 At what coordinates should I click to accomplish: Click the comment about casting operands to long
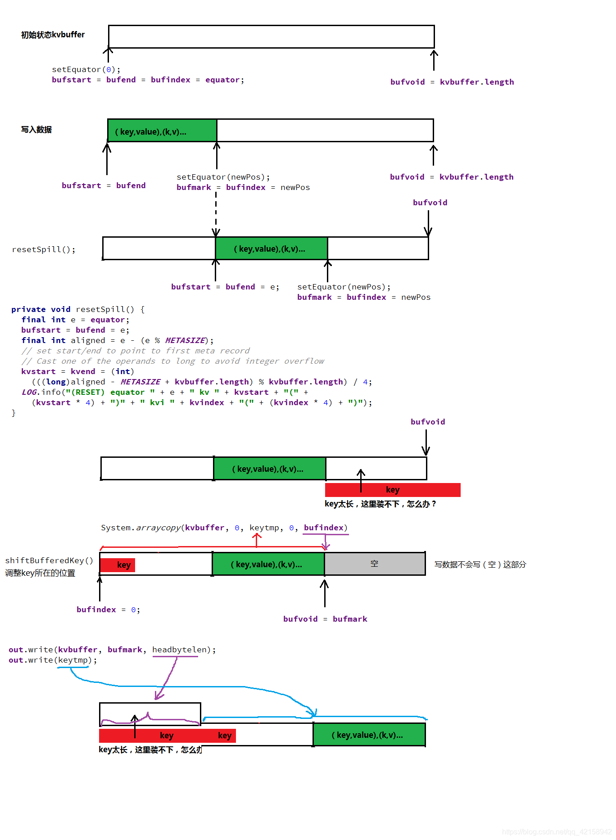(173, 361)
